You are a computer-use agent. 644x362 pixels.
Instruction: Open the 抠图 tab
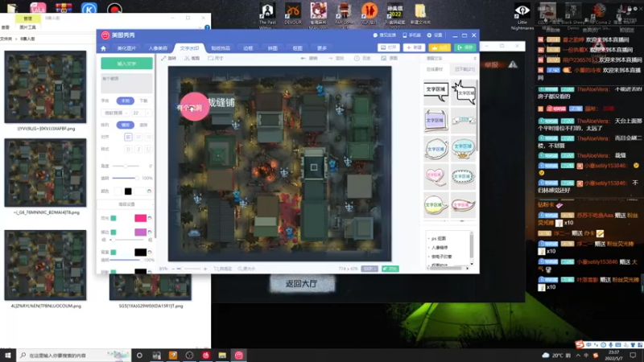(x=297, y=48)
